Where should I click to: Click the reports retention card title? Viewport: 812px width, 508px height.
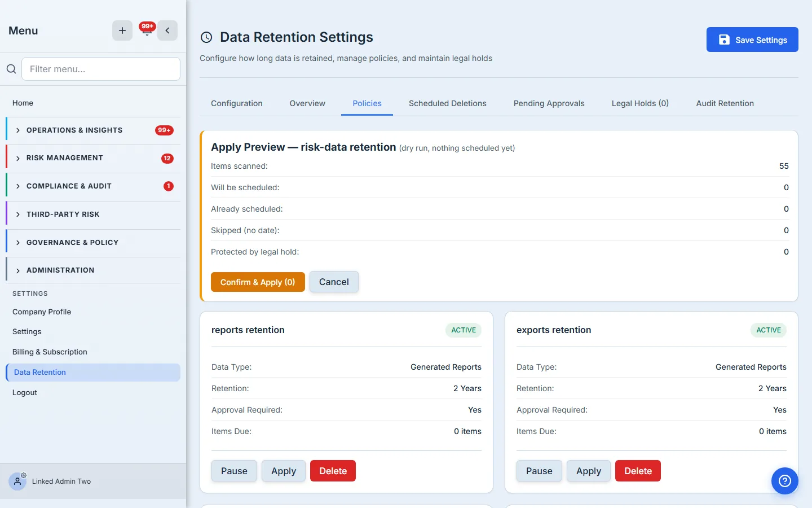pyautogui.click(x=248, y=330)
